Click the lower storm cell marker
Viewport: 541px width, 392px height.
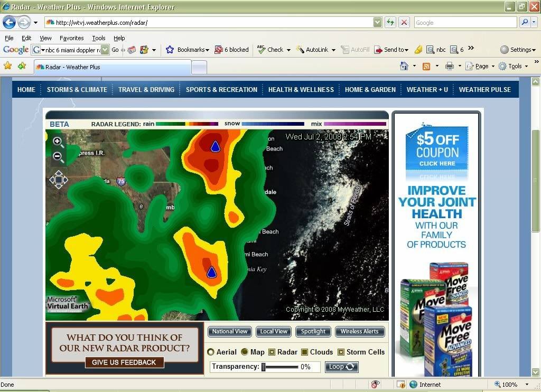[x=211, y=272]
